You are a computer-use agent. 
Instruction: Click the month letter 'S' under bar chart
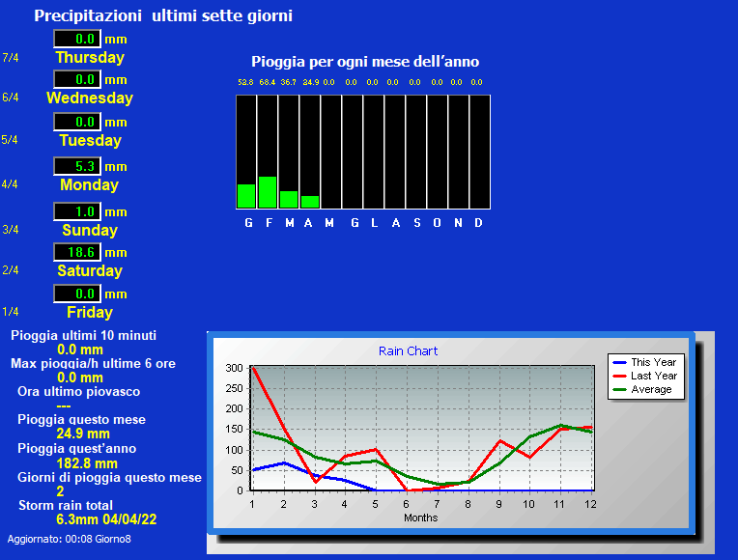(417, 223)
